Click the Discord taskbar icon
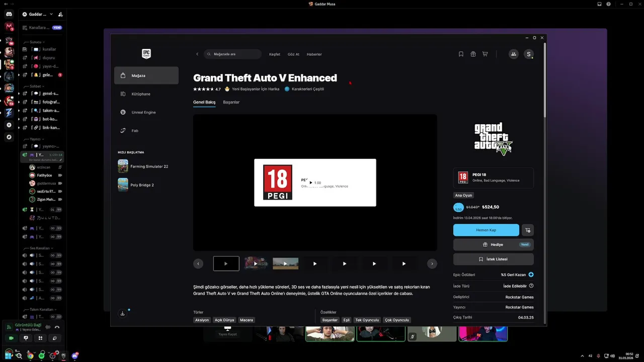 click(75, 355)
